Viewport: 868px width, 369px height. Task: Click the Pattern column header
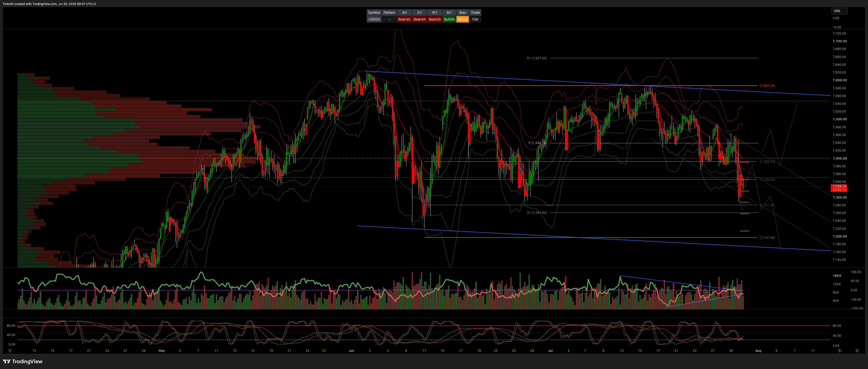[x=389, y=12]
